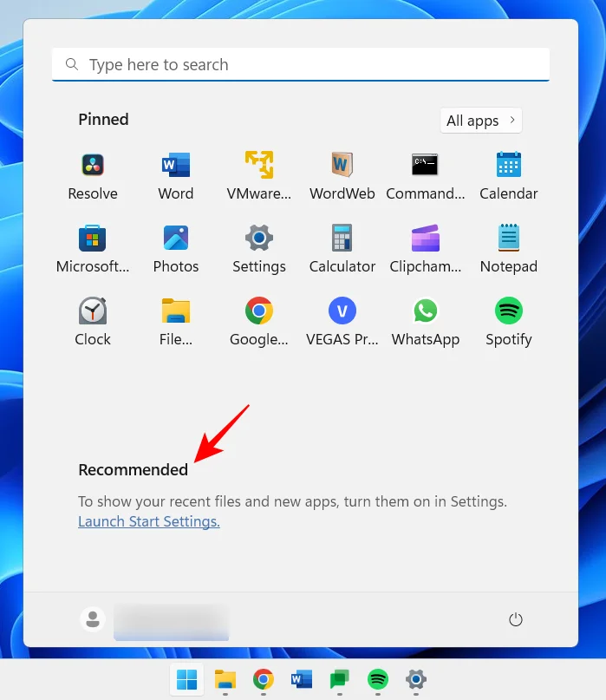This screenshot has width=606, height=700.
Task: Click the search magnifier icon
Action: [71, 65]
